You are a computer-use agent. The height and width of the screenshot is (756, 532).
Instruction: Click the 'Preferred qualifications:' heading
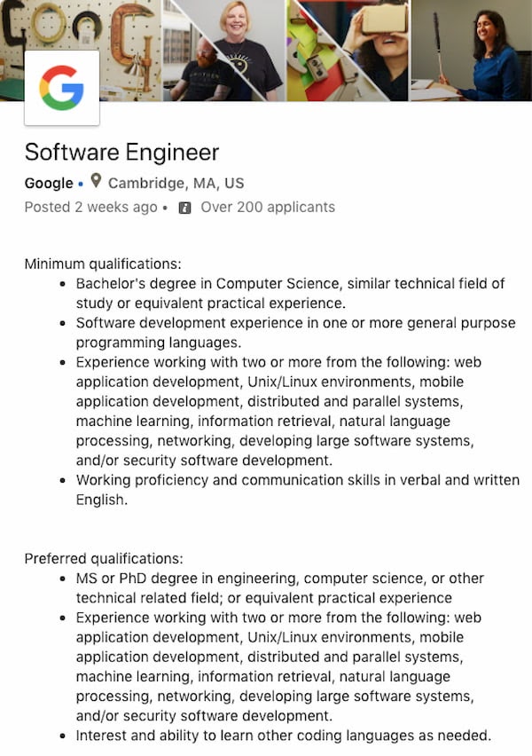(104, 558)
